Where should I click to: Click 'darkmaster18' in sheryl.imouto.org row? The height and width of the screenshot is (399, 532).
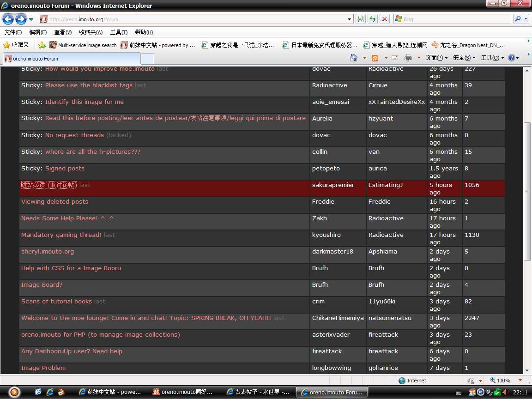pos(332,251)
